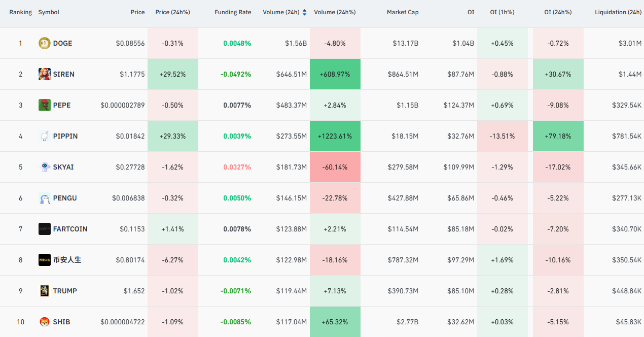Screen dimensions: 644x337
Task: Sort table by Market Cap header
Action: pyautogui.click(x=403, y=12)
